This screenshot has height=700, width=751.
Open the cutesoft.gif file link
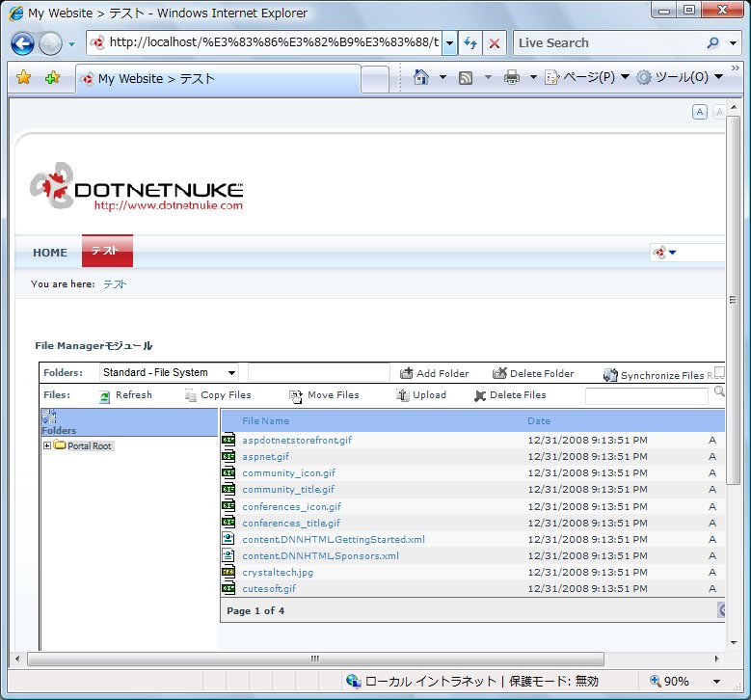coord(269,588)
